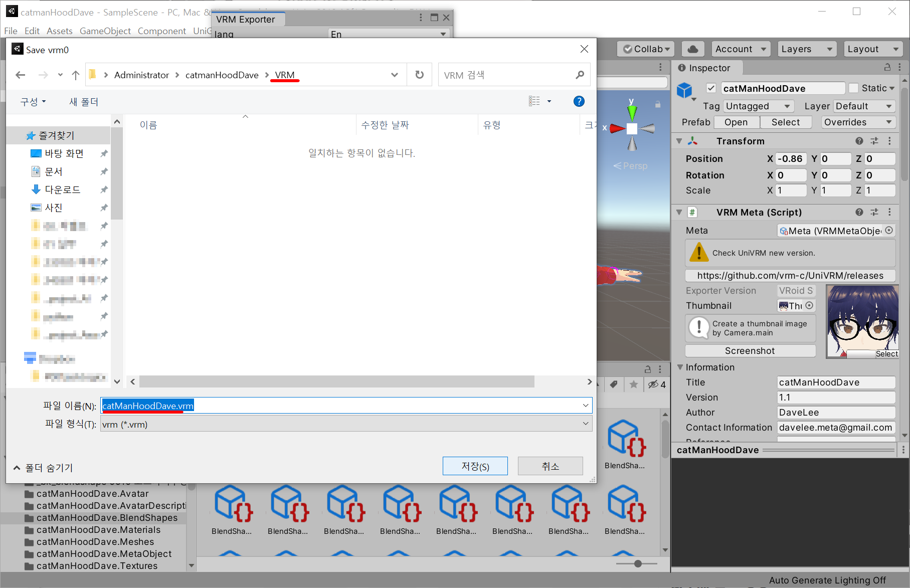Collapse the Transform component

point(679,141)
